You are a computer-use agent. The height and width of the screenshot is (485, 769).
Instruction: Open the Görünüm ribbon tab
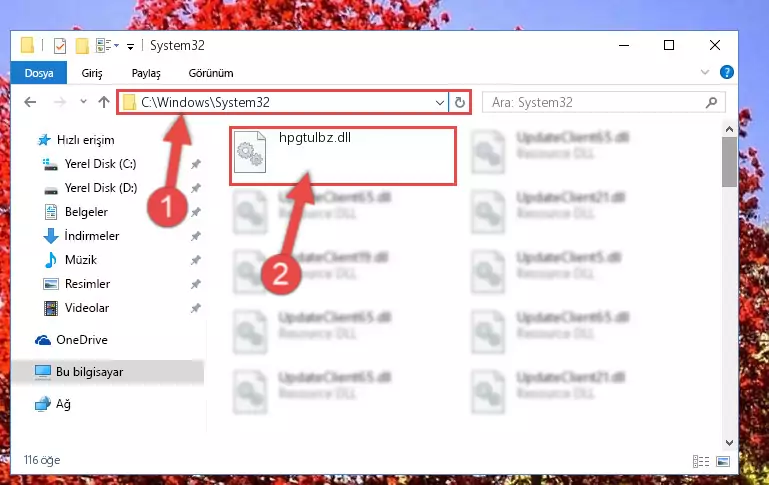[211, 73]
